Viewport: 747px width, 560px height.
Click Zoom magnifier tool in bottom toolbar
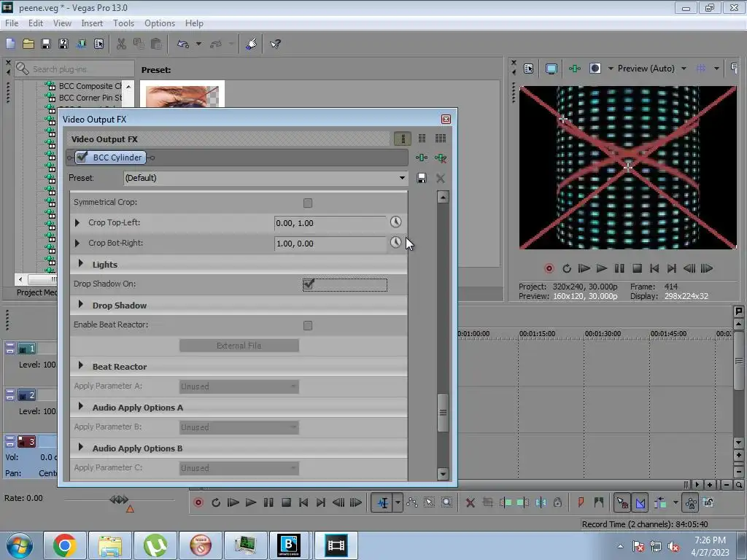coord(447,502)
